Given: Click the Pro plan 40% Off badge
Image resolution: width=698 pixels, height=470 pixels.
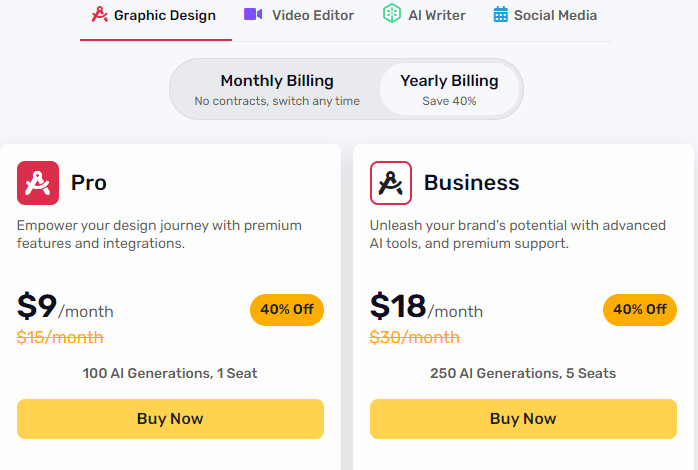Looking at the screenshot, I should (287, 309).
